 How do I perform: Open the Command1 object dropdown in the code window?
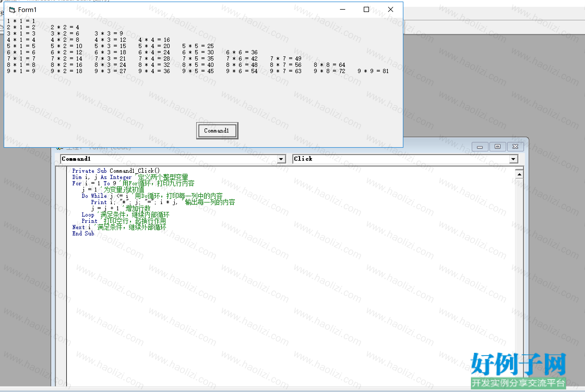coord(281,159)
